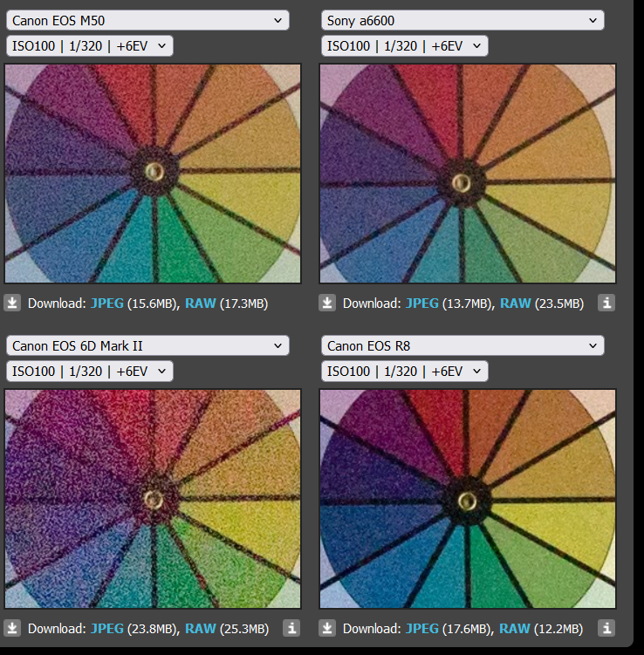Download the 25.3MB RAW for Canon 6D Mark II

point(201,628)
